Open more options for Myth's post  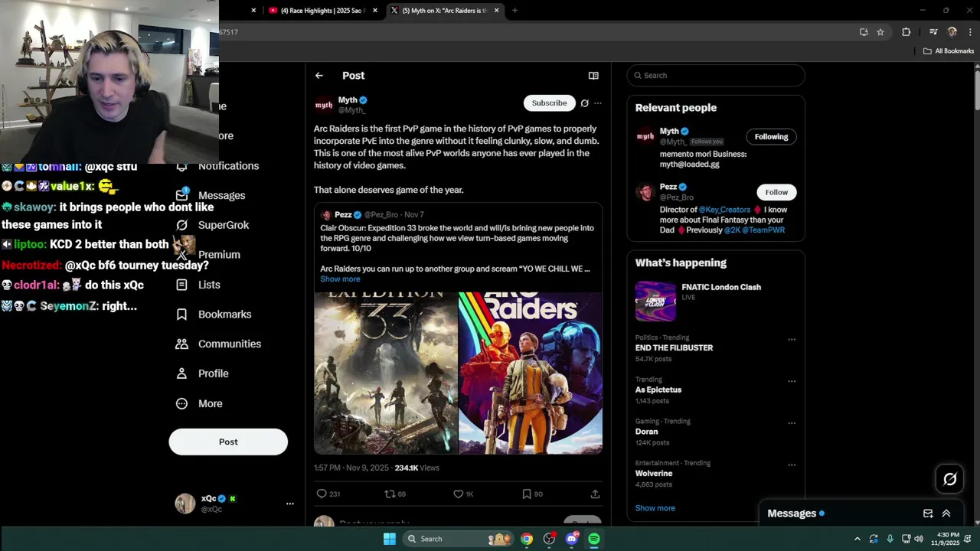click(598, 103)
